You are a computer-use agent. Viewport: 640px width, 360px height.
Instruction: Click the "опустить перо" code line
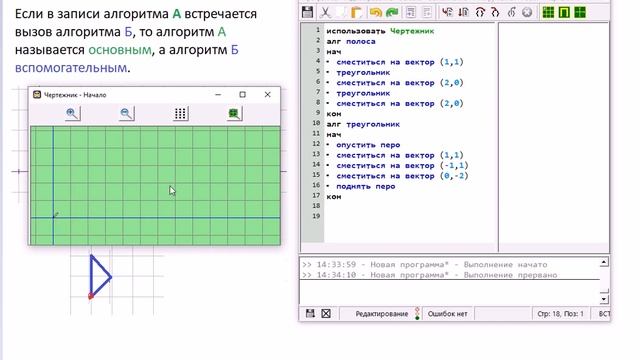(368, 145)
